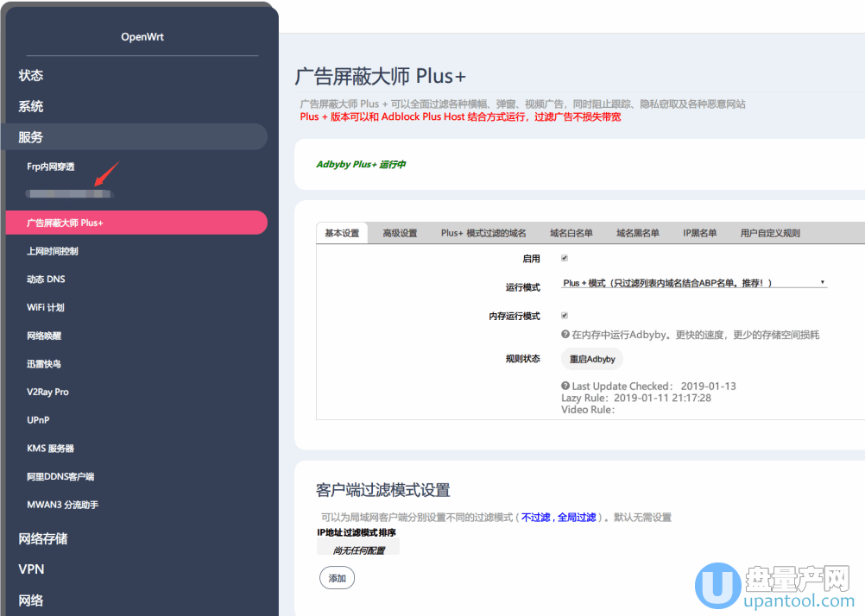The height and width of the screenshot is (616, 865).
Task: Click the 重启Adbyby button
Action: 592,359
